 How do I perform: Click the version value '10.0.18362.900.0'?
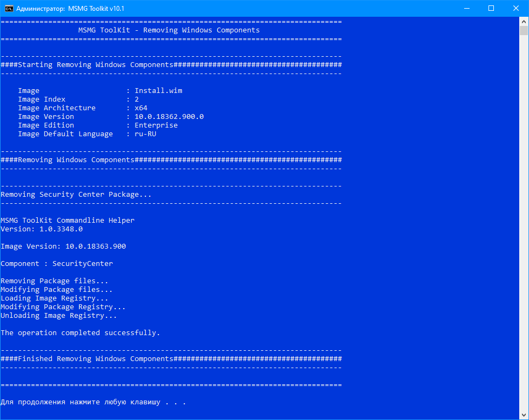pos(169,116)
